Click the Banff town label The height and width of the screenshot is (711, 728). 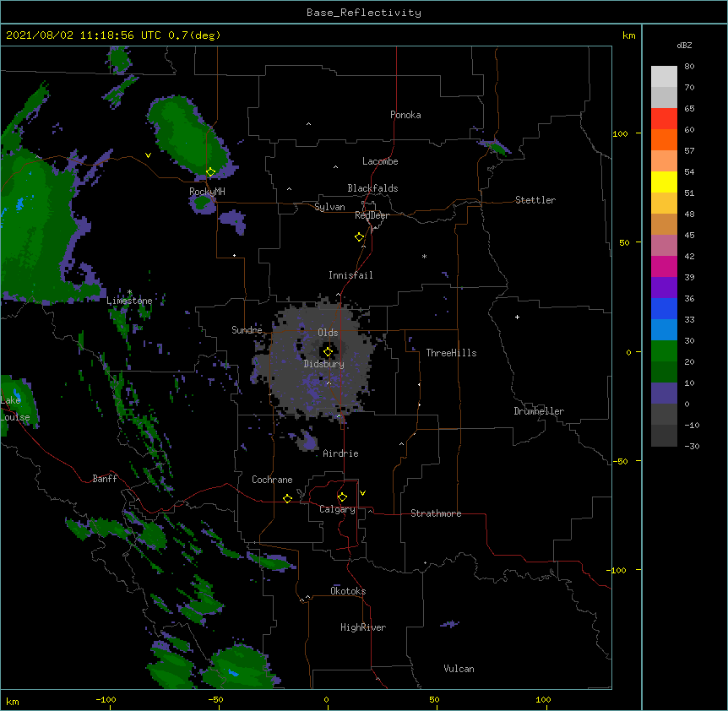[105, 479]
